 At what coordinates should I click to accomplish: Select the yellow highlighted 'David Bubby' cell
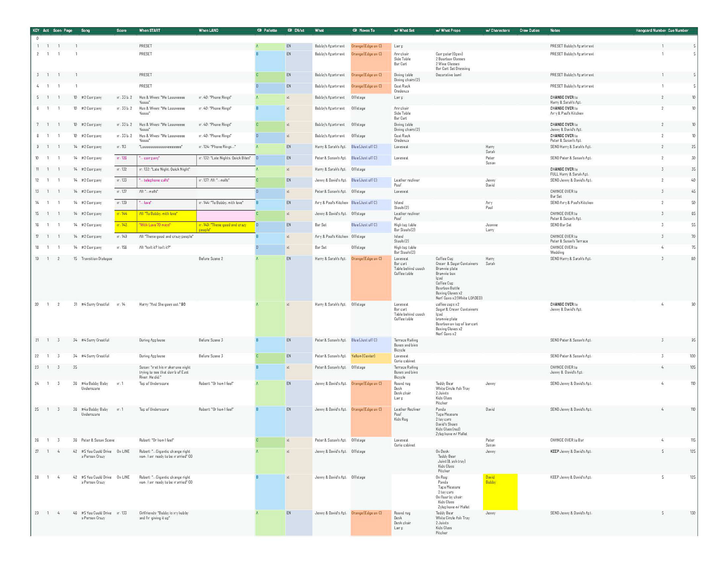tap(500, 492)
